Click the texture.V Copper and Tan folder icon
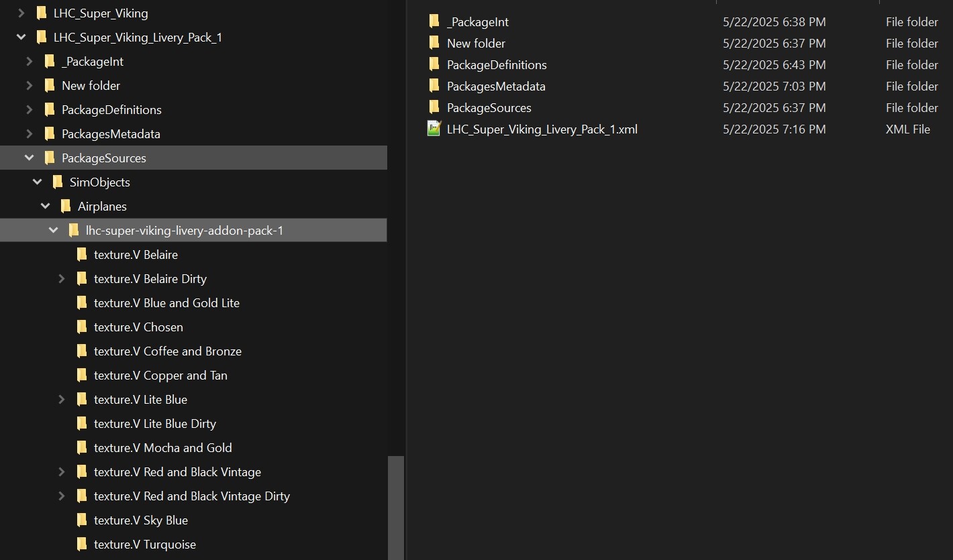The width and height of the screenshot is (953, 560). click(x=82, y=375)
